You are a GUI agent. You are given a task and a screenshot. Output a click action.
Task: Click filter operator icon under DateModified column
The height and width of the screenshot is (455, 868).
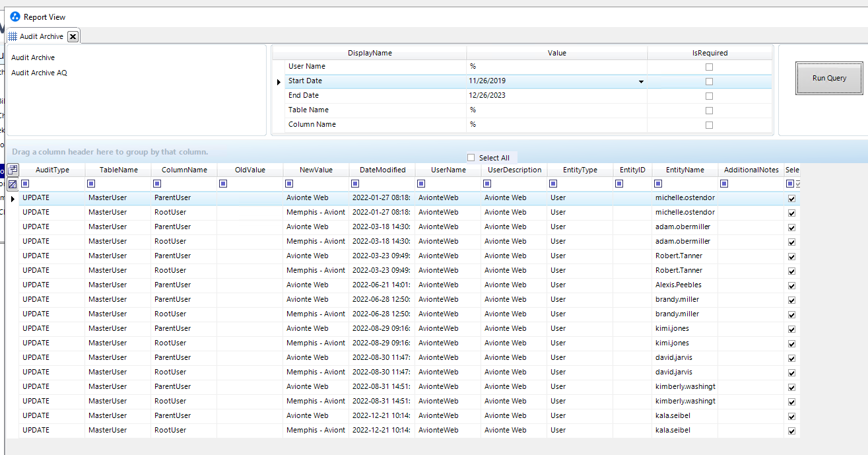pos(355,184)
